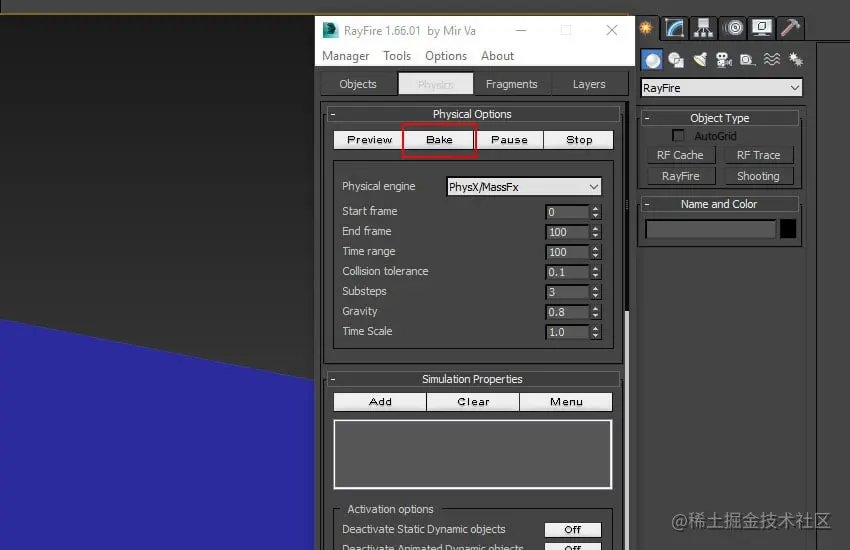Select the Helpers category icon
Image resolution: width=850 pixels, height=550 pixels.
(x=748, y=60)
